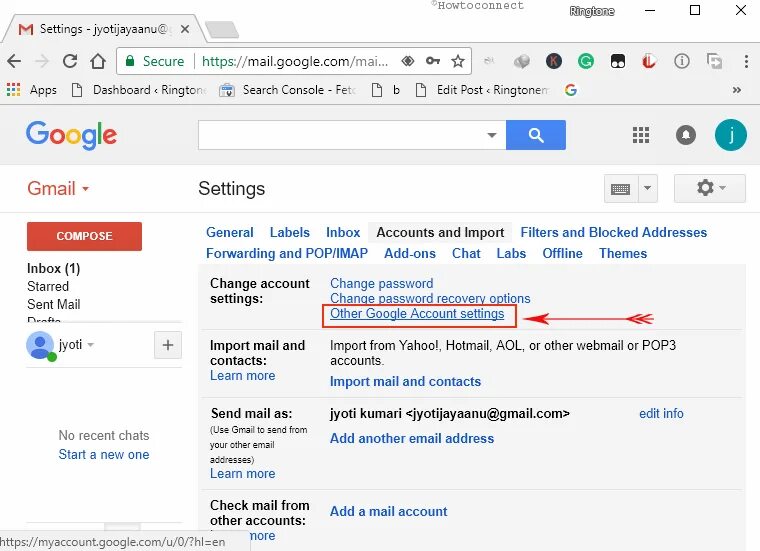Click Learn more under Send mail as
This screenshot has height=551, width=760.
click(242, 473)
